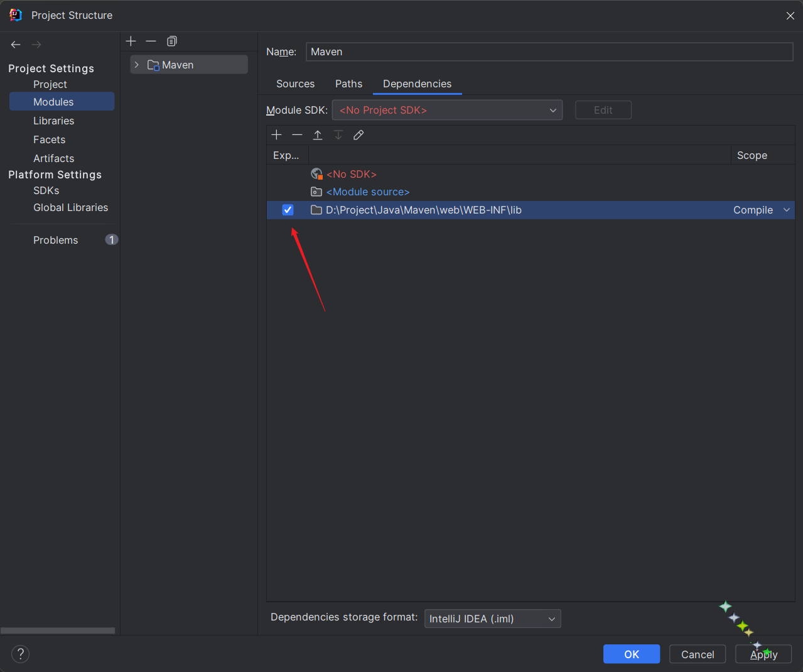803x672 pixels.
Task: Click the Apply button
Action: tap(763, 654)
